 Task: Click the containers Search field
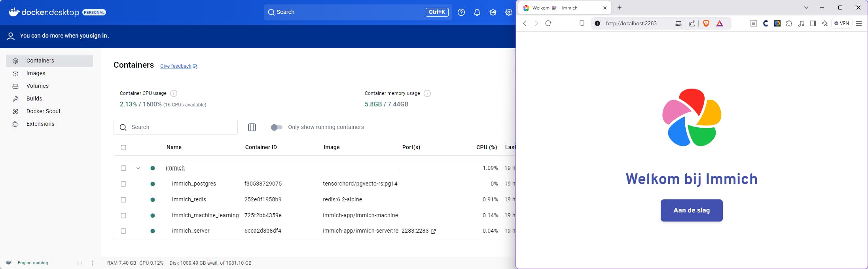(x=176, y=127)
